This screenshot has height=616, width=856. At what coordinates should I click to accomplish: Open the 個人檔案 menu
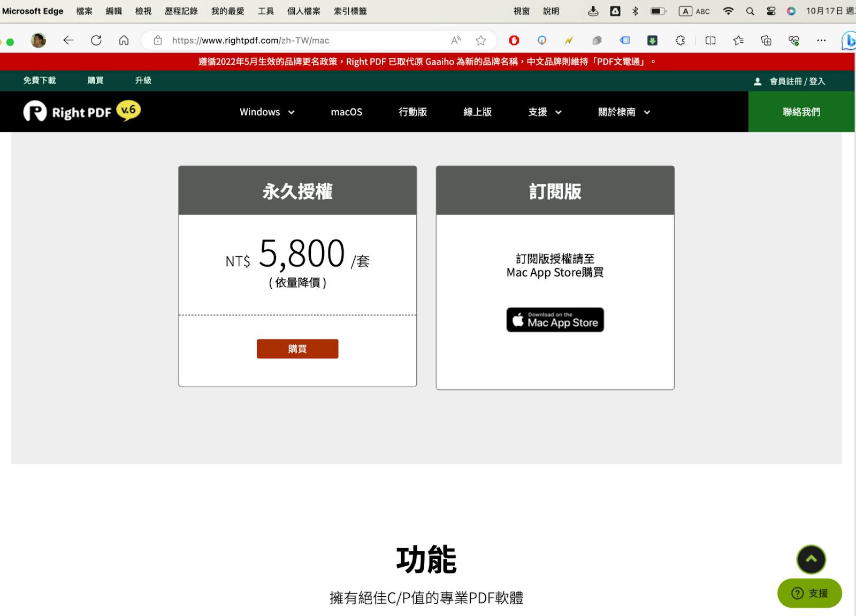pyautogui.click(x=304, y=11)
